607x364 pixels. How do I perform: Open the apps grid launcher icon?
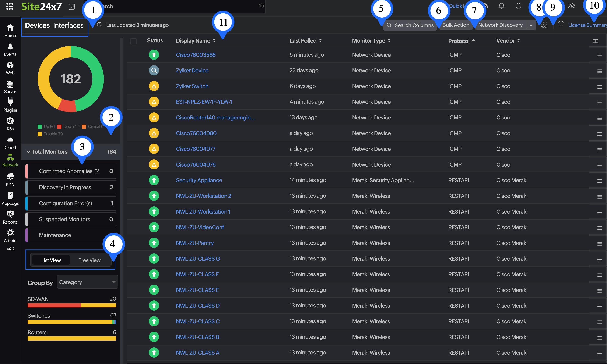tap(10, 6)
